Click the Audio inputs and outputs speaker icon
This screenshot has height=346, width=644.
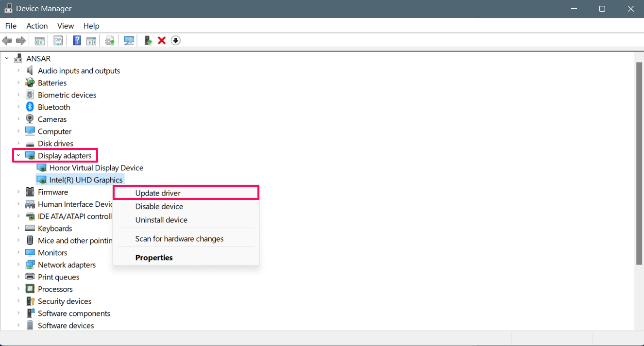coord(30,70)
